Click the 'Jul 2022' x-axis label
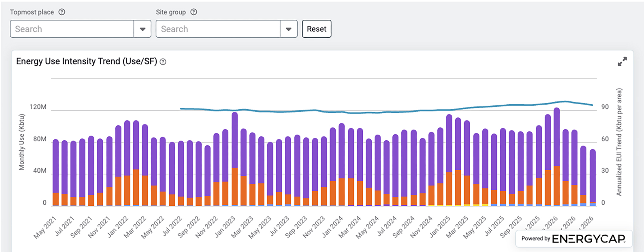 (172, 226)
